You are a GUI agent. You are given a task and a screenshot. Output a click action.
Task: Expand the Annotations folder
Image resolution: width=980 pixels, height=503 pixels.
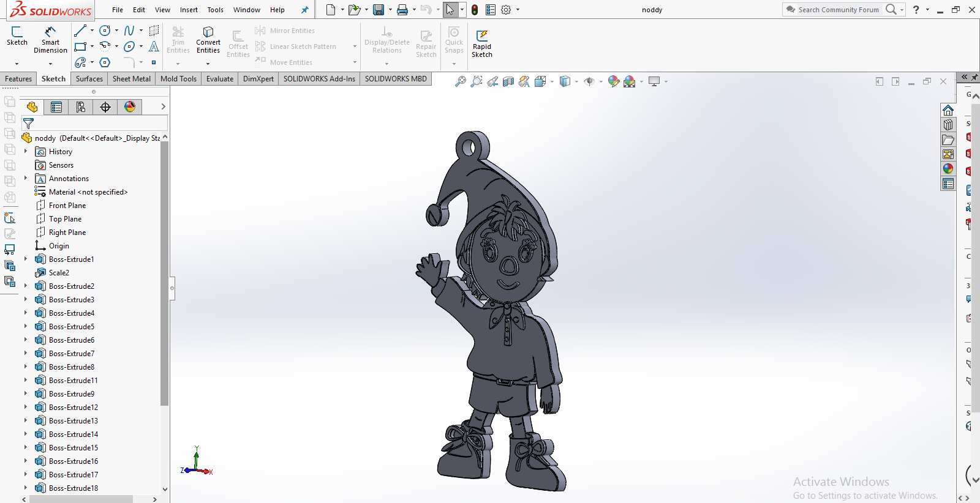pyautogui.click(x=26, y=178)
